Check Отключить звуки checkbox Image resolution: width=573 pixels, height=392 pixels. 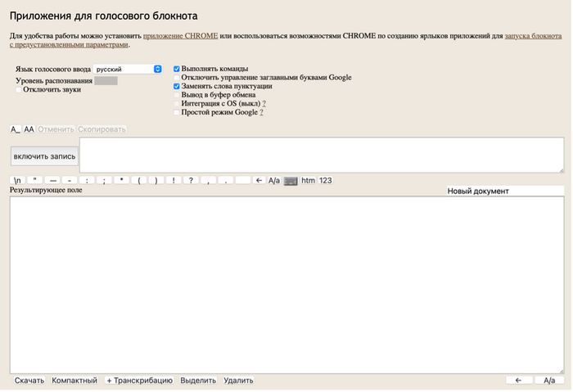(18, 90)
